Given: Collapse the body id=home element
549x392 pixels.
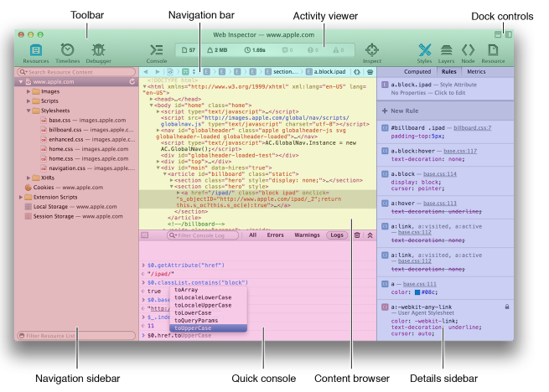Looking at the screenshot, I should coord(151,105).
